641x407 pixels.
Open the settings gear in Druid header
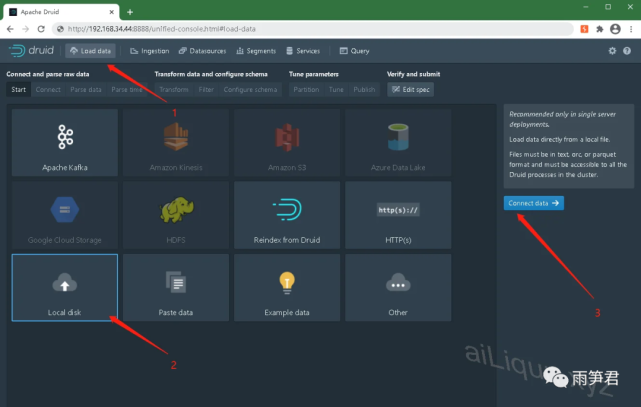coord(612,51)
